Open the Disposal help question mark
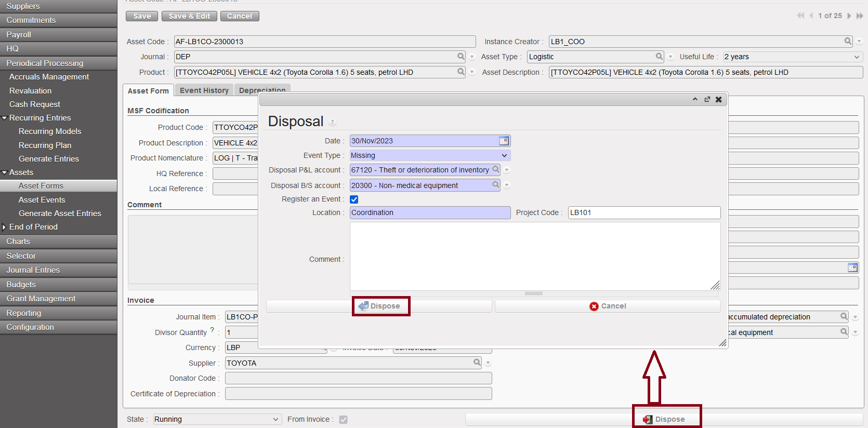This screenshot has height=428, width=868. point(332,122)
